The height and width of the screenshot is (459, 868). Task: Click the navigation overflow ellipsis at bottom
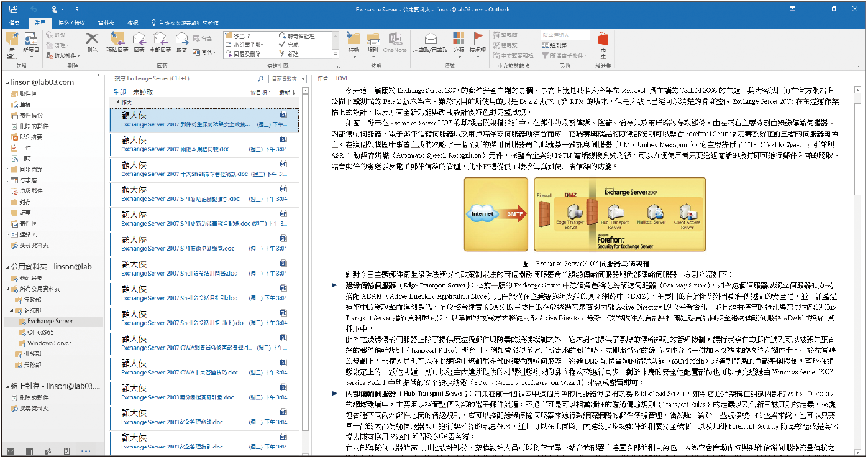click(x=86, y=451)
